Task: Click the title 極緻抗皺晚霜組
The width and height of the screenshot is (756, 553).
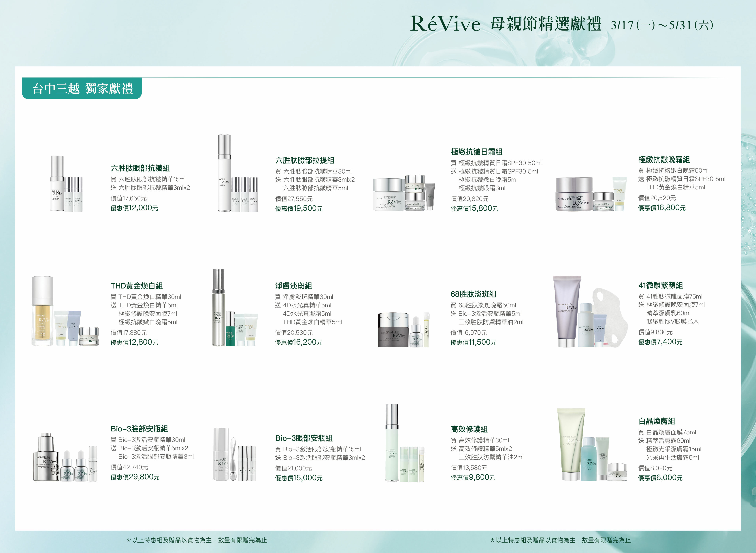Action: [x=664, y=160]
